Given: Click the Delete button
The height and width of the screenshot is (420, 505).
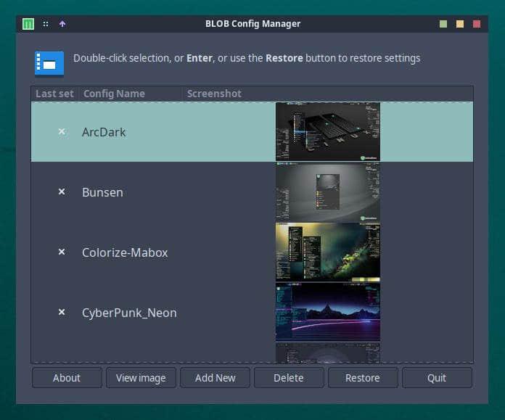Looking at the screenshot, I should [289, 378].
